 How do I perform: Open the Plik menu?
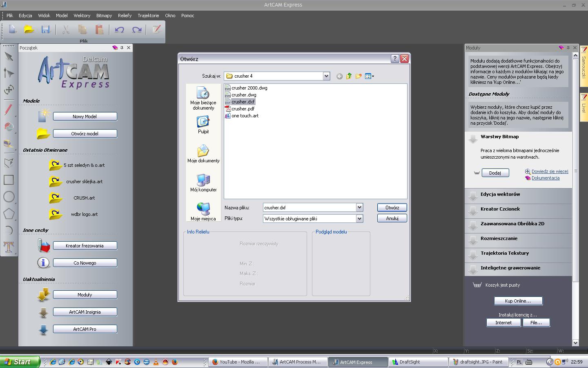point(10,16)
